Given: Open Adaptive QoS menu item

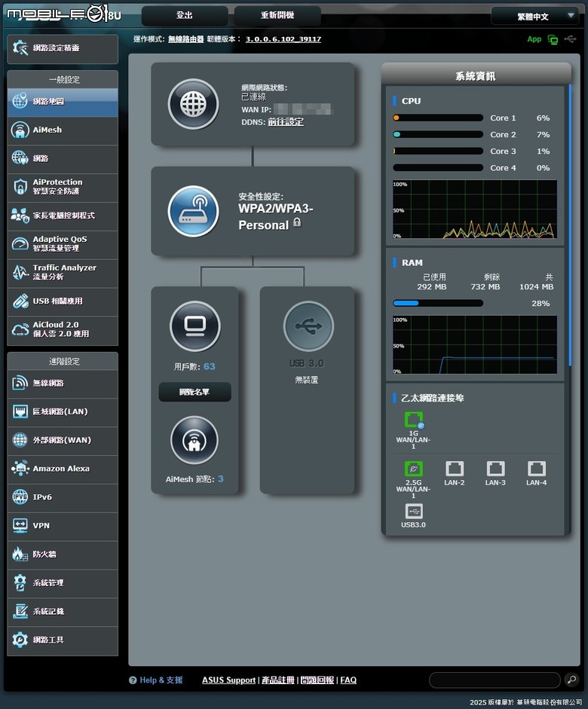Looking at the screenshot, I should click(x=63, y=243).
